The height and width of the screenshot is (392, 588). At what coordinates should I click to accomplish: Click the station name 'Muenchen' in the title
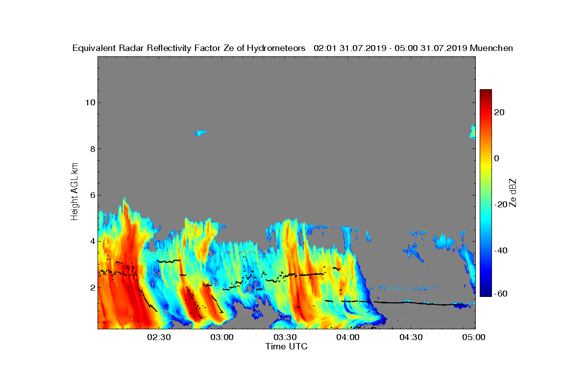point(491,48)
